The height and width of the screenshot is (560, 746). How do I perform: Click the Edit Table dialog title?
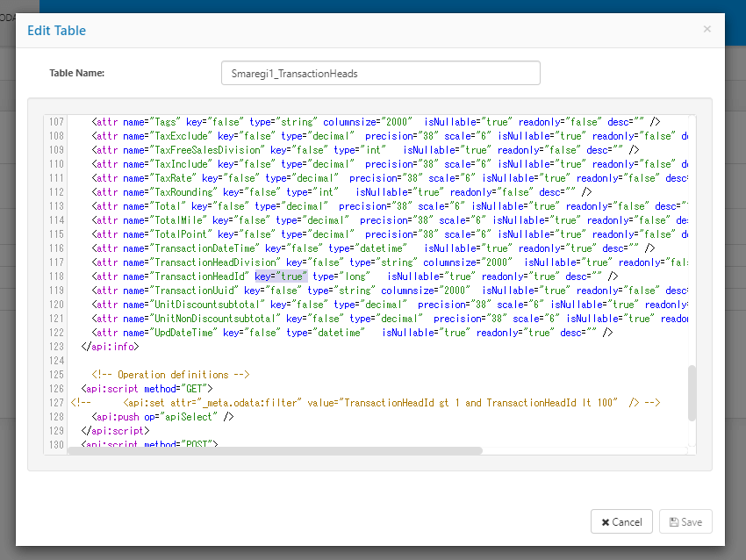[x=57, y=31]
